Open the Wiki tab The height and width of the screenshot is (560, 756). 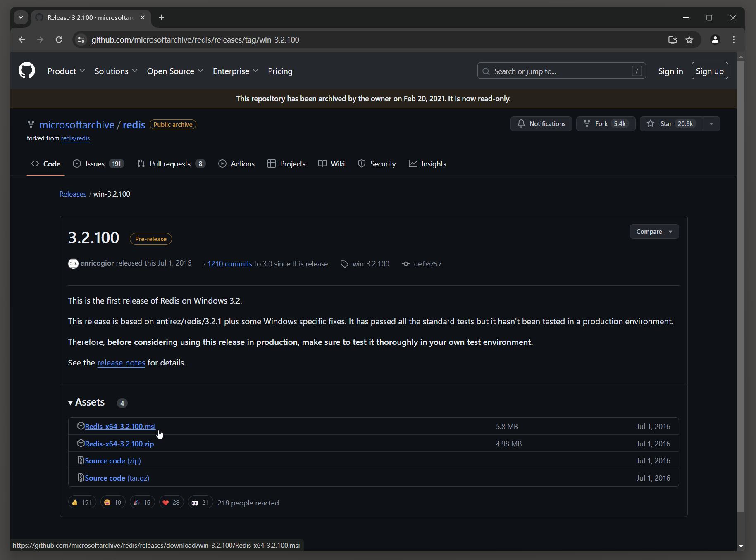coord(331,164)
